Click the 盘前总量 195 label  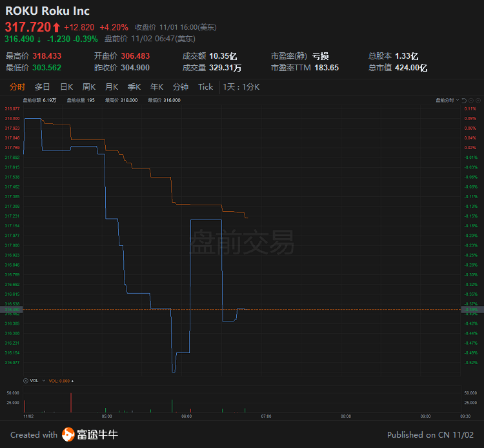81,100
